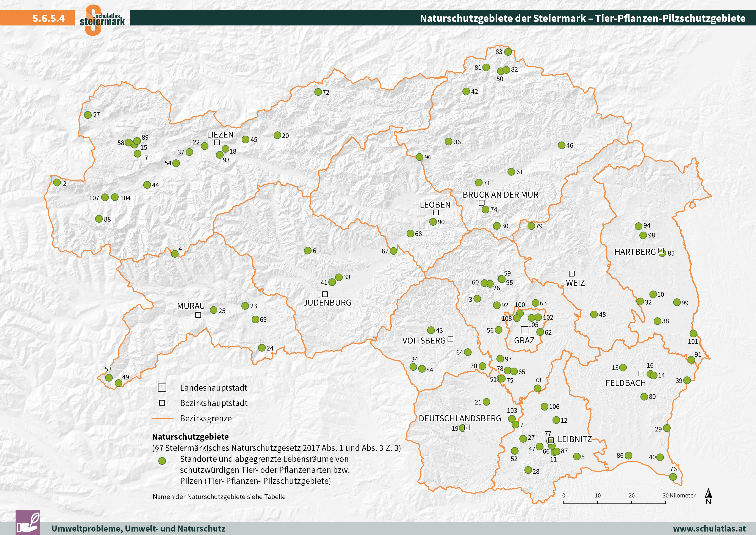Click marker 76 at southeastern tip

(x=673, y=477)
